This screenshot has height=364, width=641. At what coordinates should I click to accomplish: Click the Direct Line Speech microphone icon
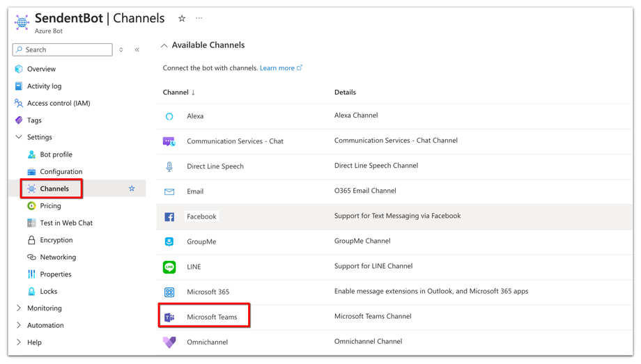point(169,167)
